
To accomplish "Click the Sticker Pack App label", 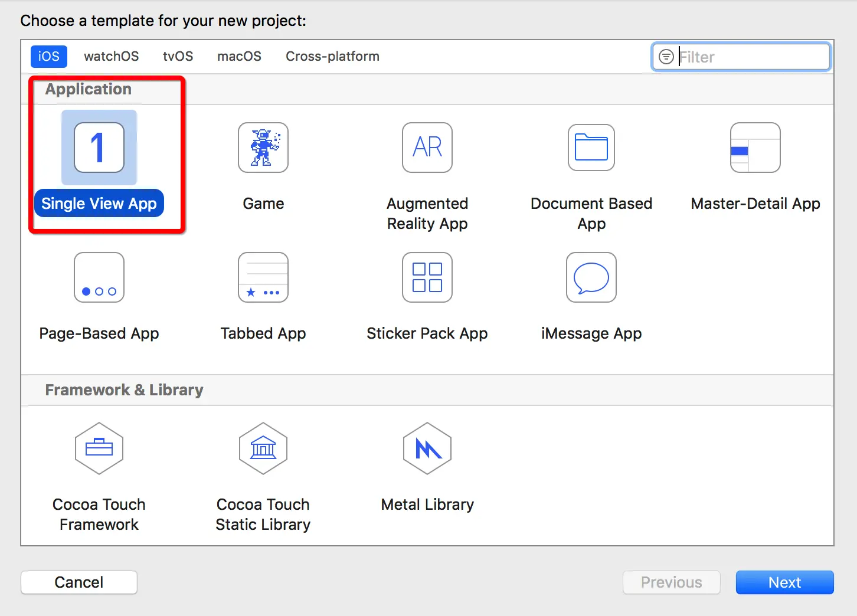I will (x=427, y=333).
